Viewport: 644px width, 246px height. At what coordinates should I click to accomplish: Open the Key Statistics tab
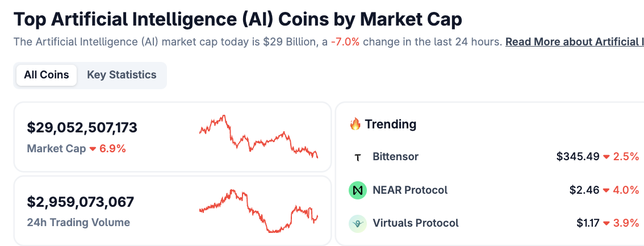tap(122, 75)
